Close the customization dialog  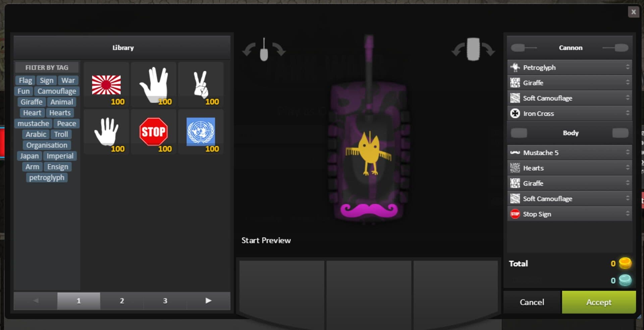tap(633, 12)
